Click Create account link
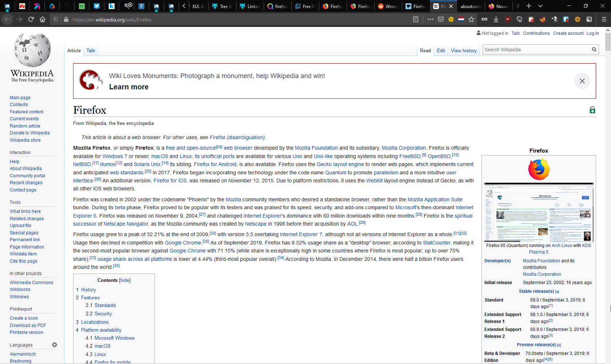 [x=568, y=33]
